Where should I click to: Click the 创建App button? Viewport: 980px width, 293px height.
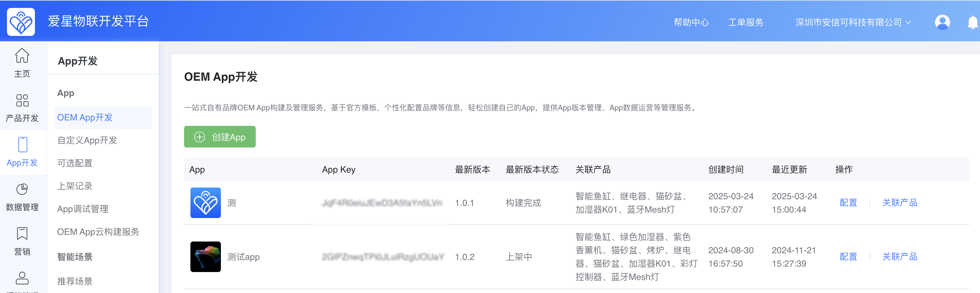pyautogui.click(x=220, y=137)
